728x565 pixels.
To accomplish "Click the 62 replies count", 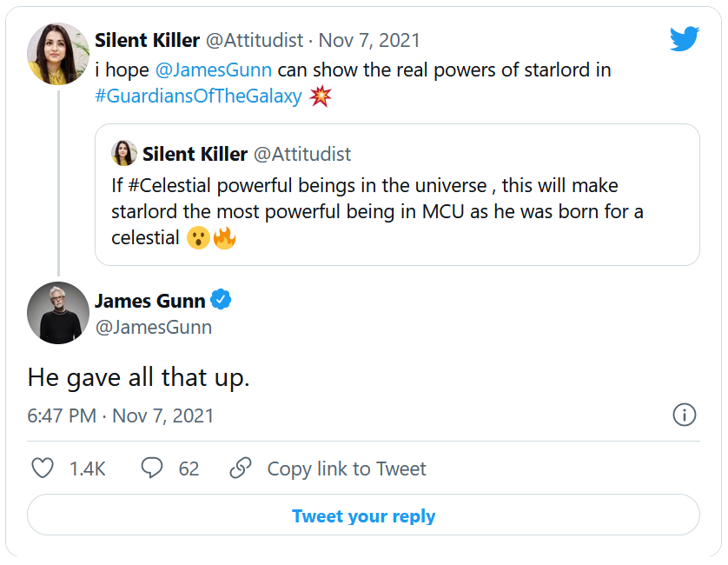I will tap(189, 469).
